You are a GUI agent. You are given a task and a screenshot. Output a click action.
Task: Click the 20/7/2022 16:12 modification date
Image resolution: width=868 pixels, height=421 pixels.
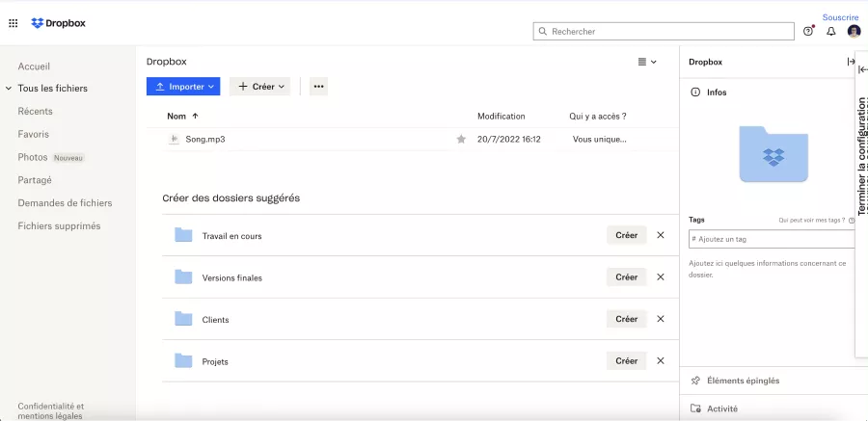pos(508,140)
